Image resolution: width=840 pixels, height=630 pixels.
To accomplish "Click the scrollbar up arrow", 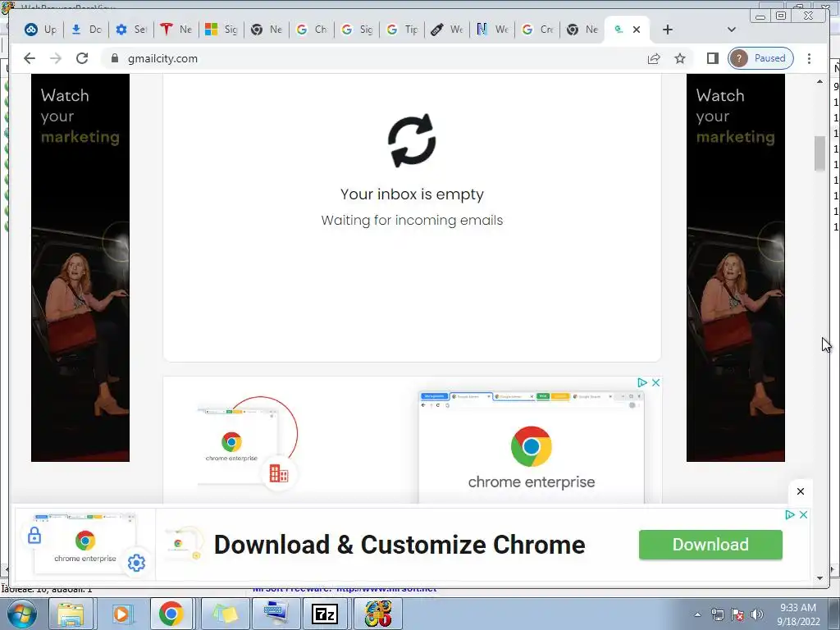I will click(x=819, y=81).
